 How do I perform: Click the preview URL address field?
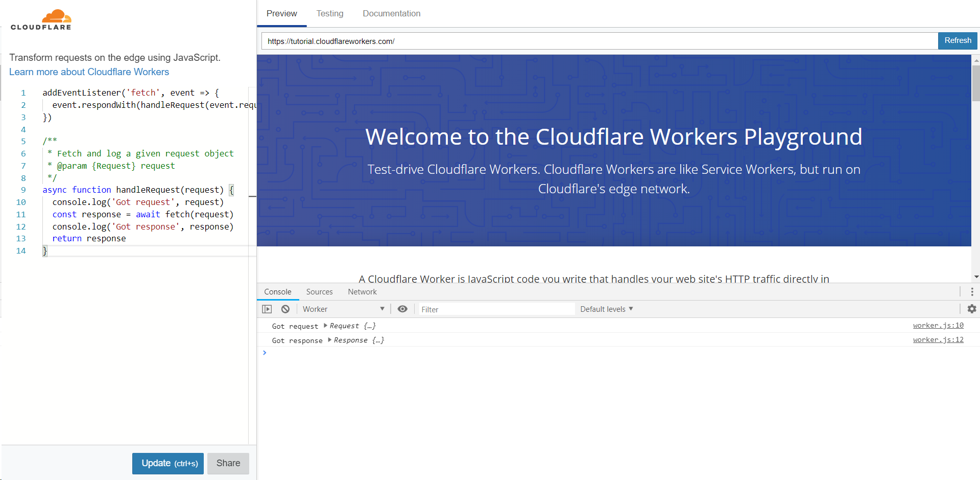(x=600, y=41)
